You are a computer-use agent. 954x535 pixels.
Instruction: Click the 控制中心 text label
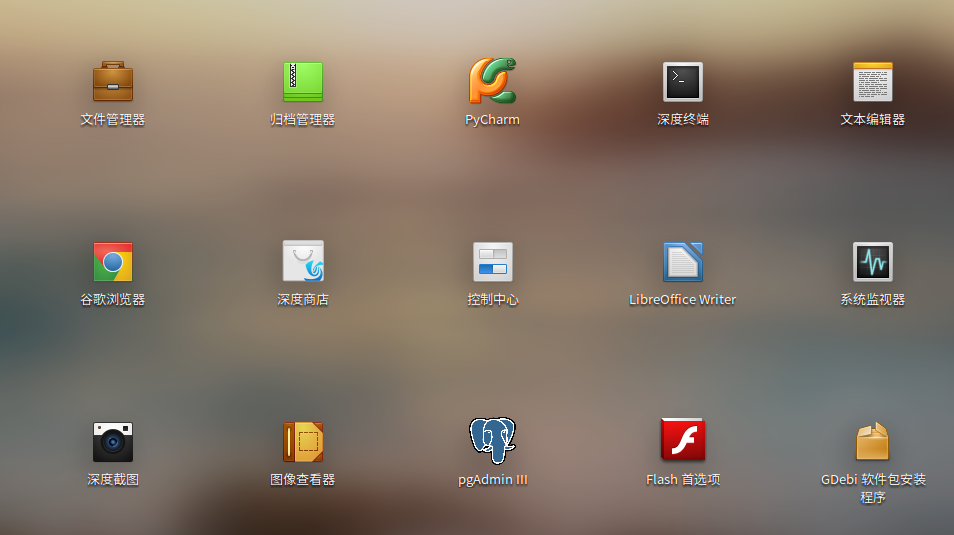493,299
